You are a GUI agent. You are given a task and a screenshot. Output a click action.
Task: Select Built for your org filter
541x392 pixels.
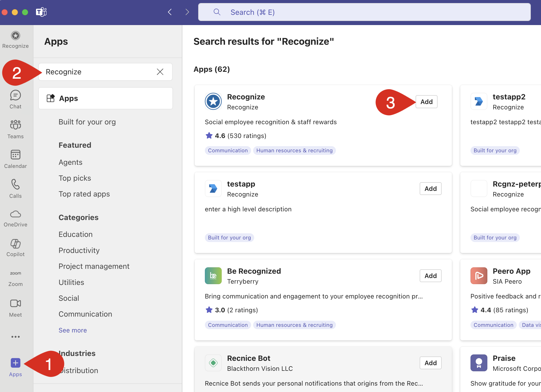tap(87, 122)
